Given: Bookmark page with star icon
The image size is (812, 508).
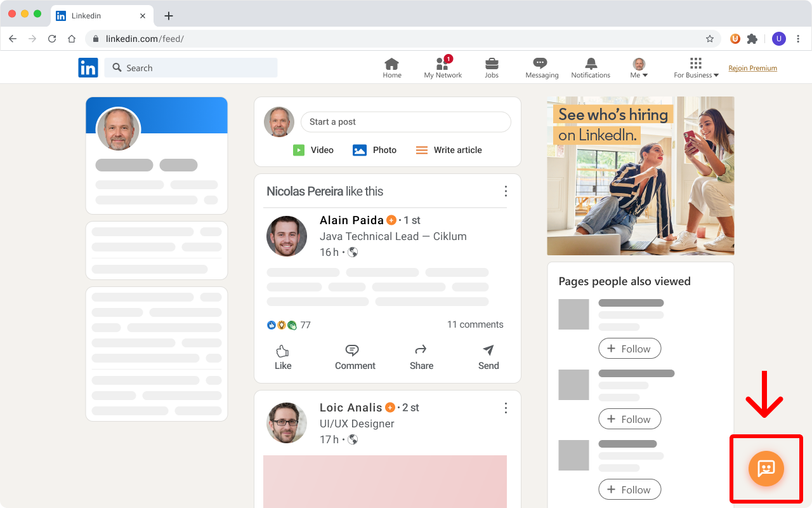Looking at the screenshot, I should pos(710,39).
